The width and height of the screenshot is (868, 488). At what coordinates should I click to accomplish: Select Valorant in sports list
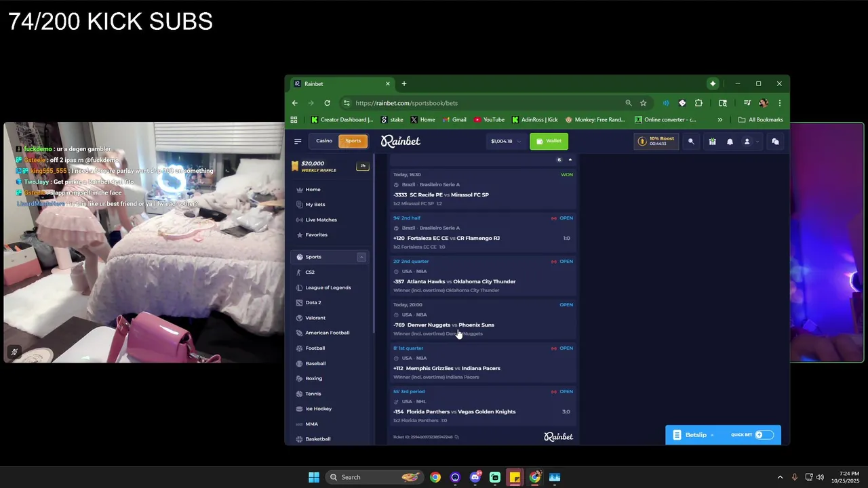tap(315, 318)
